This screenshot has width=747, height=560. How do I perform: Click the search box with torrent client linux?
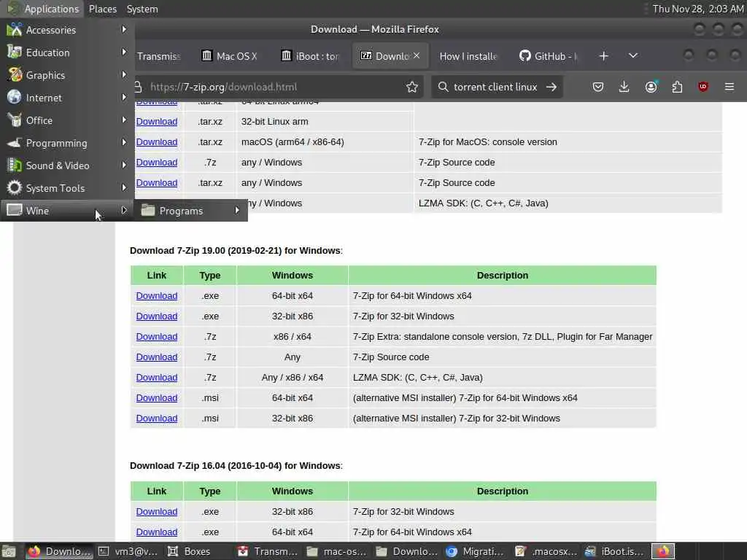(x=495, y=87)
